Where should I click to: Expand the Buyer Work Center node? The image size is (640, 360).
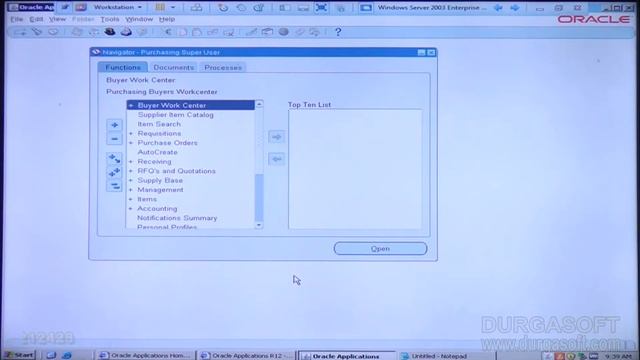131,105
